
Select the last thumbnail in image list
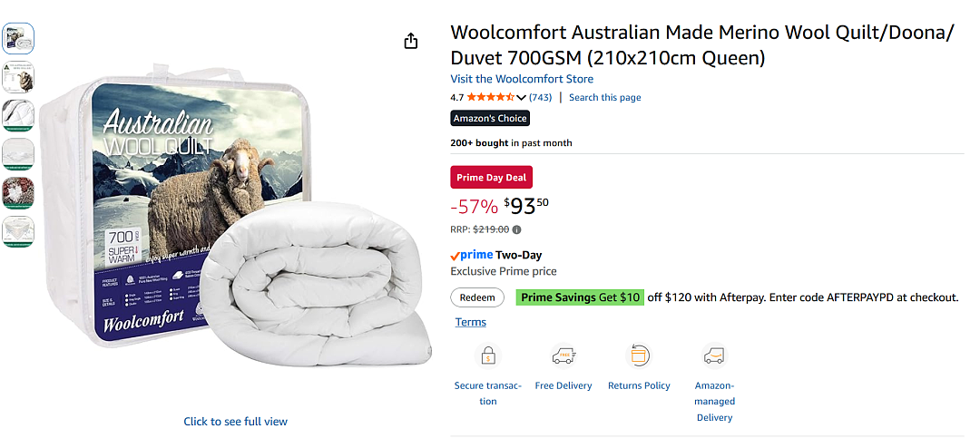coord(18,232)
